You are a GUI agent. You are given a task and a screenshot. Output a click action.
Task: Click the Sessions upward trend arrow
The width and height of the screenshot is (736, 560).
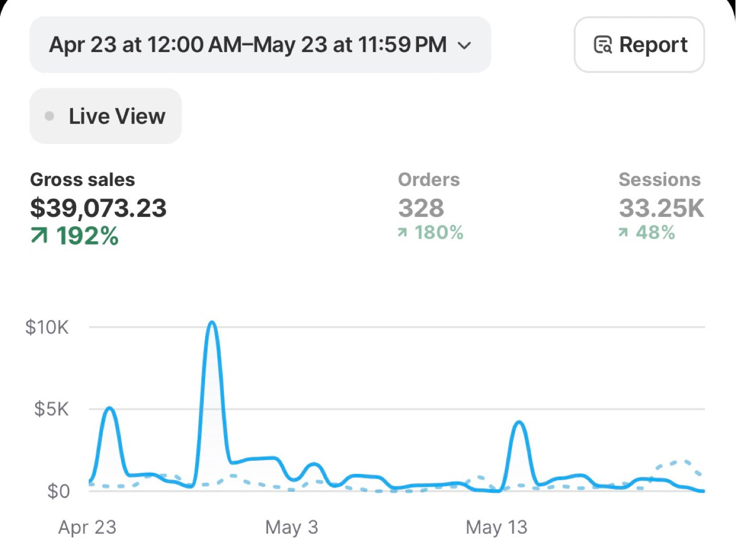click(x=623, y=232)
